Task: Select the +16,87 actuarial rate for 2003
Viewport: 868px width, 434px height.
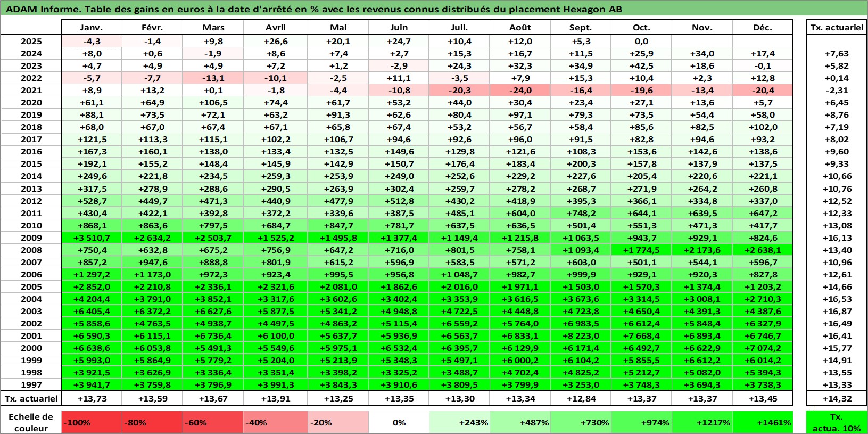Action: click(837, 312)
